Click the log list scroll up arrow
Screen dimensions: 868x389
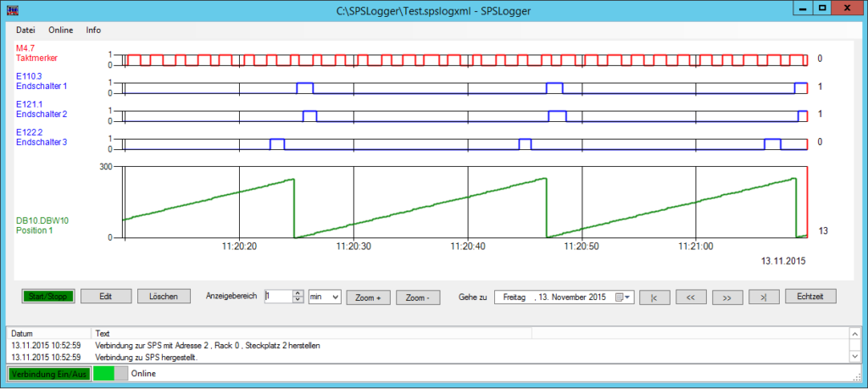click(x=854, y=334)
